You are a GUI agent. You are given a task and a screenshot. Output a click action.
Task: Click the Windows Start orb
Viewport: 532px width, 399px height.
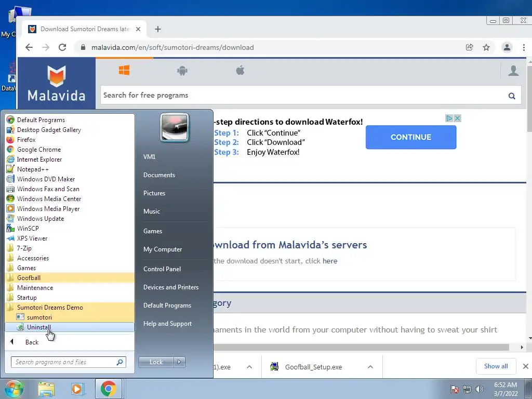14,389
